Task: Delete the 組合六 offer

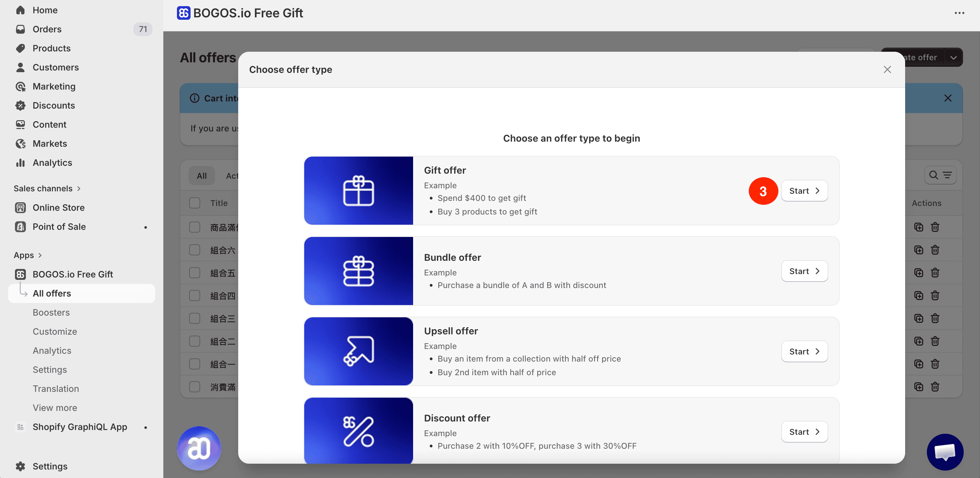Action: click(x=935, y=250)
